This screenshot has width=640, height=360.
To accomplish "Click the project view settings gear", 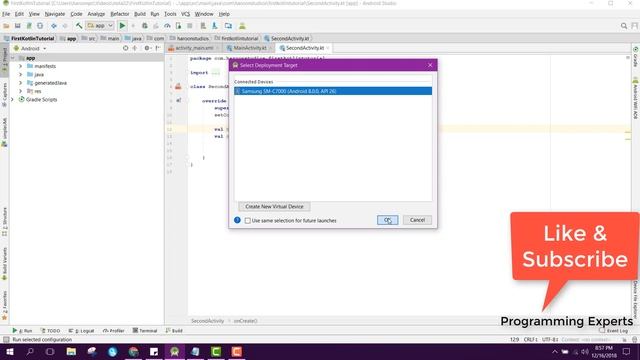I will point(147,48).
